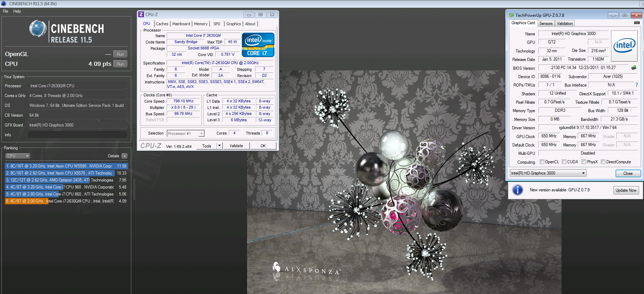Click the Bus Interface question mark icon

tap(636, 85)
